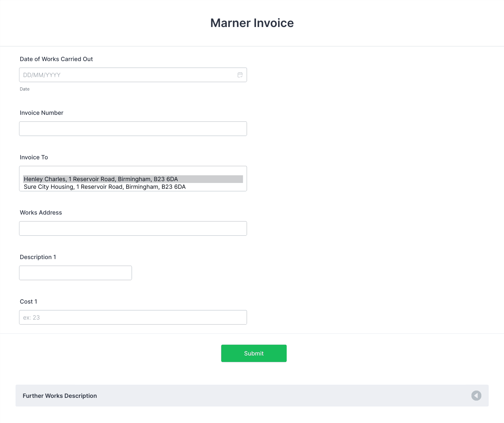
Task: Click the Date of Works Carried Out label
Action: [x=56, y=59]
